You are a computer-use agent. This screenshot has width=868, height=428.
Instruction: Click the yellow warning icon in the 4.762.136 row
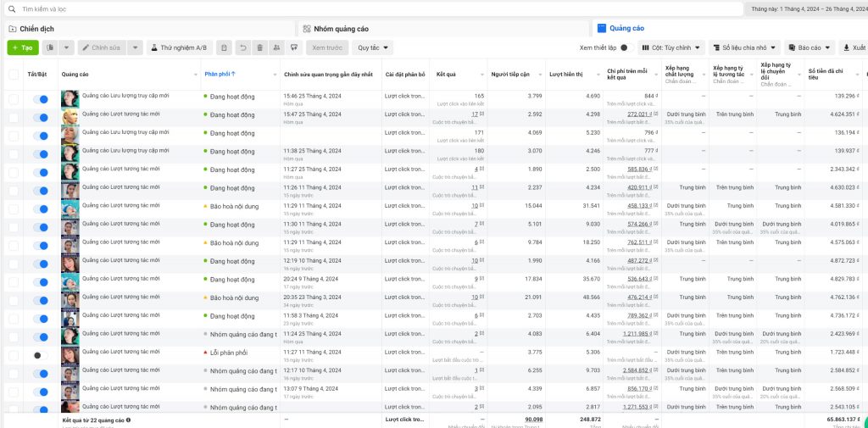pyautogui.click(x=205, y=297)
